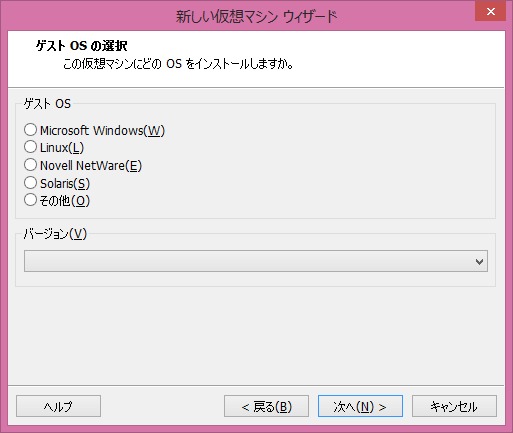513x433 pixels.
Task: Click the ゲスト OS の選択 heading text
Action: (x=82, y=46)
